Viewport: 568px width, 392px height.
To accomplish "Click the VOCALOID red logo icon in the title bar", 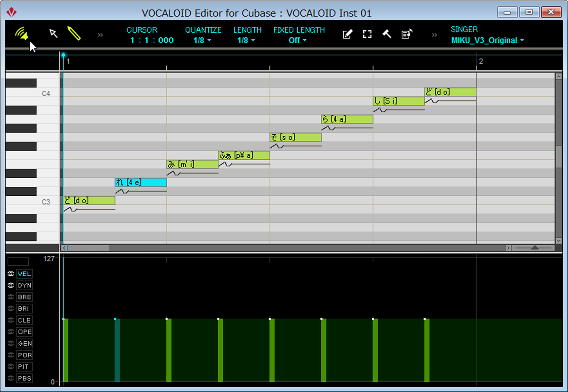I will coord(12,12).
